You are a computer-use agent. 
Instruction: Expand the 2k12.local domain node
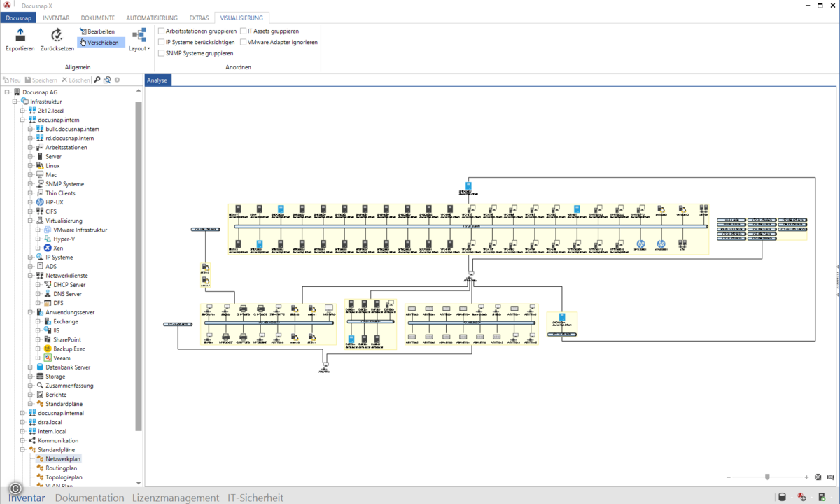point(23,111)
